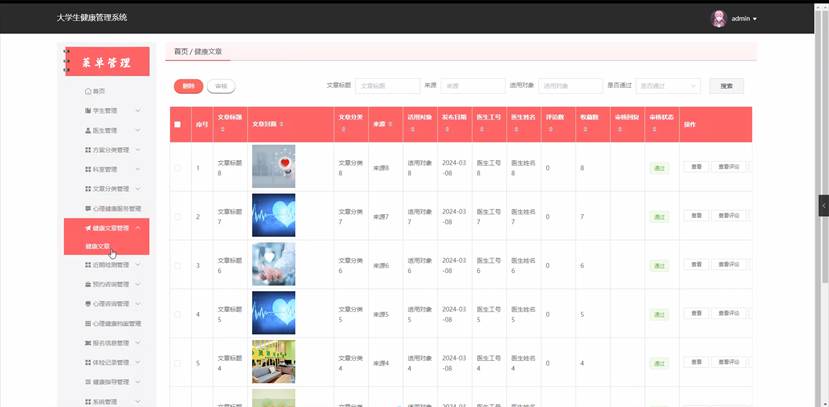
Task: Click the 心理健康服务管理 menu icon
Action: click(88, 208)
